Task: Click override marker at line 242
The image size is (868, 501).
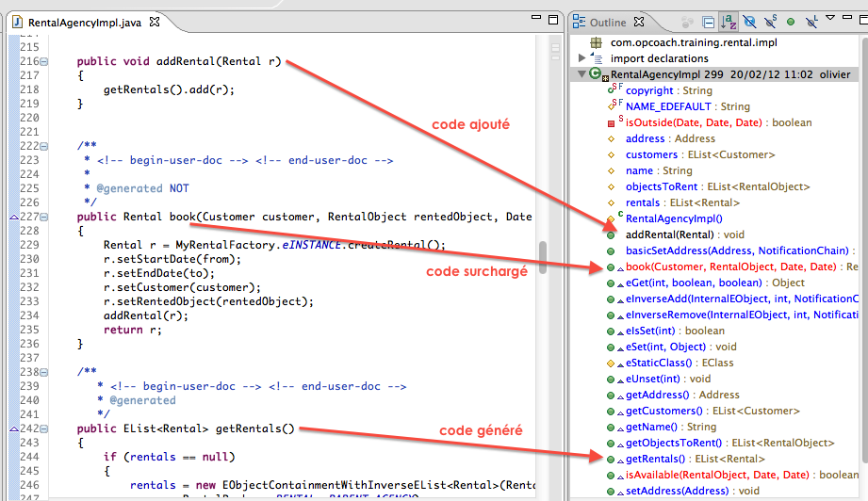Action: click(x=14, y=429)
